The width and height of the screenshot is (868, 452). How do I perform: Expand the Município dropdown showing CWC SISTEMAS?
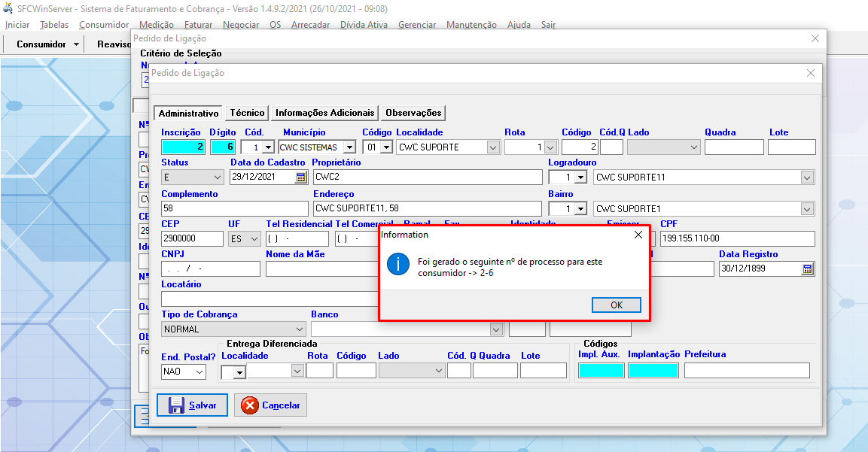coord(349,147)
